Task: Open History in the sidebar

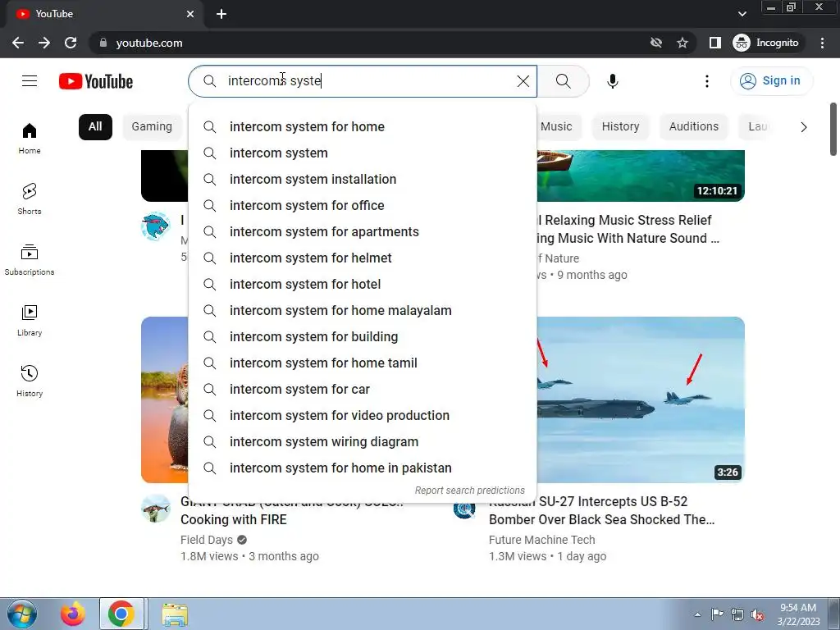Action: pyautogui.click(x=30, y=381)
